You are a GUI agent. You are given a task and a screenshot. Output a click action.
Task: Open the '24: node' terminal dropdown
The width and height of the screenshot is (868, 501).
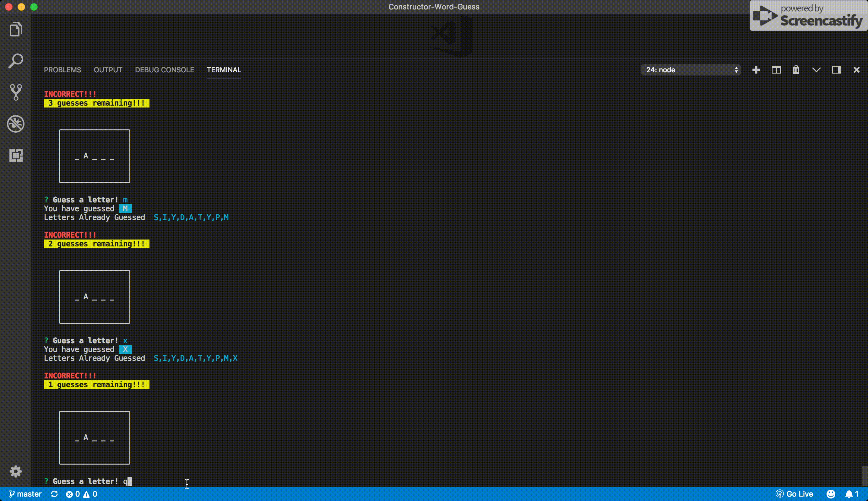(690, 70)
